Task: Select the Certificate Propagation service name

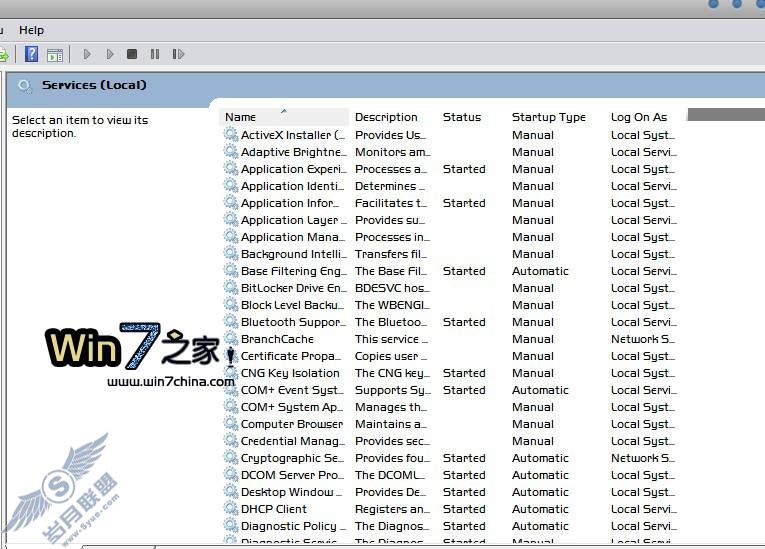Action: [x=291, y=356]
